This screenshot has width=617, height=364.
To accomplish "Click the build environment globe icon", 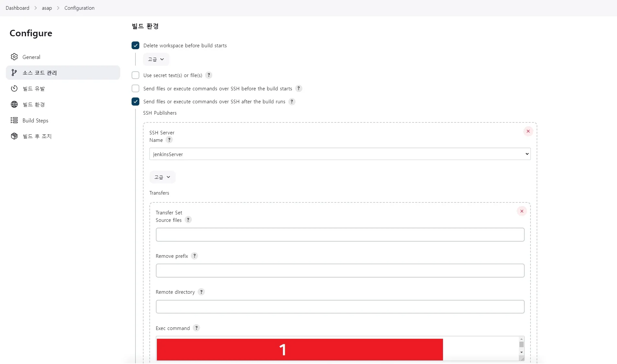I will [14, 104].
